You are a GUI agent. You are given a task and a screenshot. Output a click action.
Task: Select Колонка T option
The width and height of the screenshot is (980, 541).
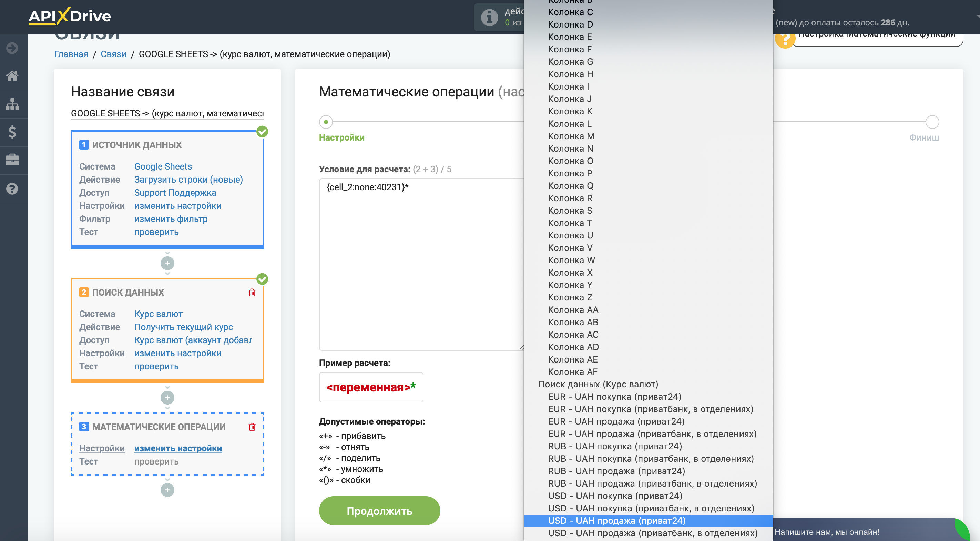[x=648, y=223]
